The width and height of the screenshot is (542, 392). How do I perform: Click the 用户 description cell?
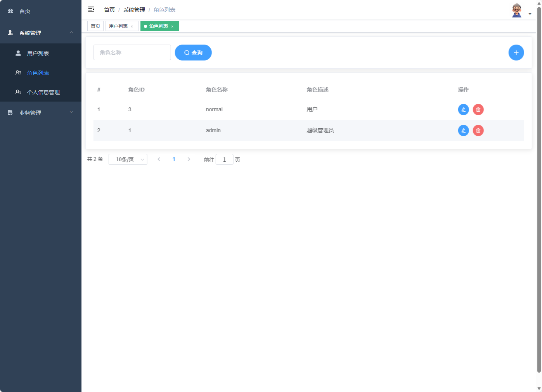(312, 109)
